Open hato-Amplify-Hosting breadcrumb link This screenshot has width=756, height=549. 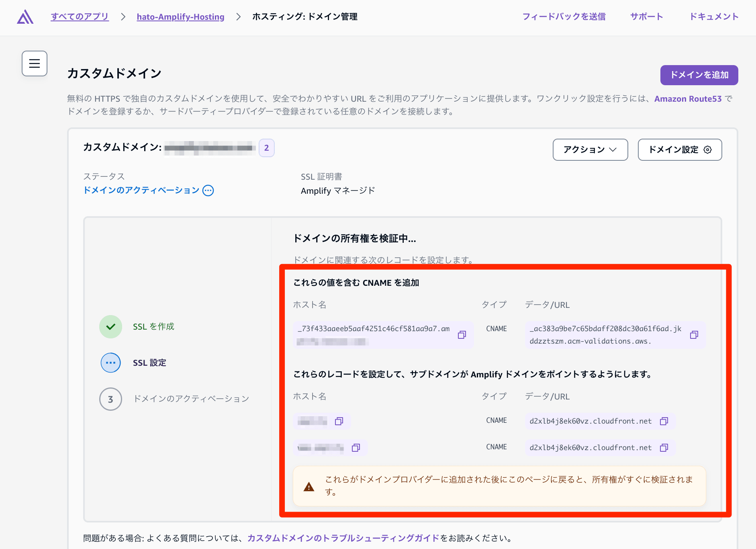(x=180, y=17)
